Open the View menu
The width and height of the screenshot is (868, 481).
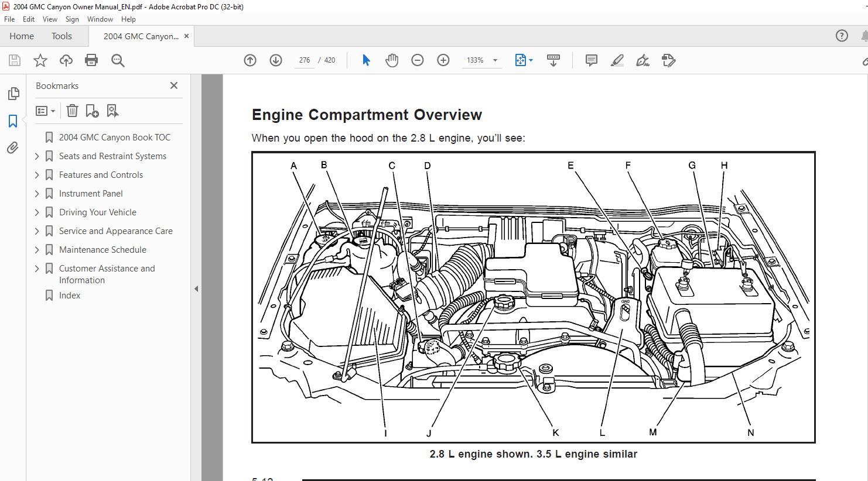point(50,19)
